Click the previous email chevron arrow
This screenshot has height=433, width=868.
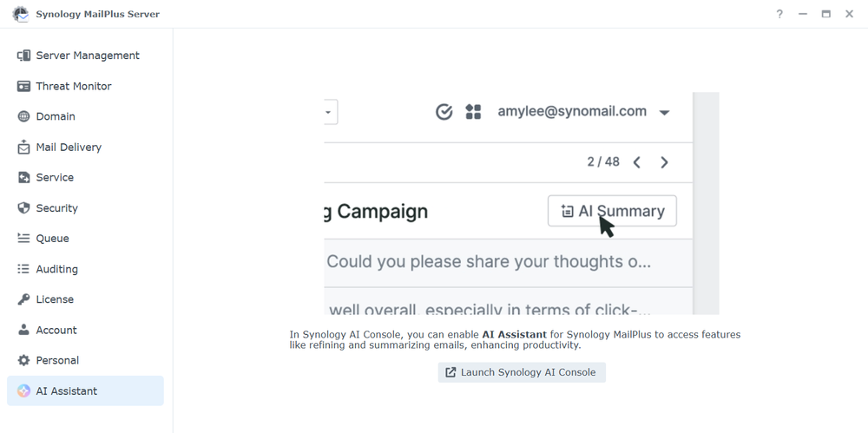click(637, 162)
